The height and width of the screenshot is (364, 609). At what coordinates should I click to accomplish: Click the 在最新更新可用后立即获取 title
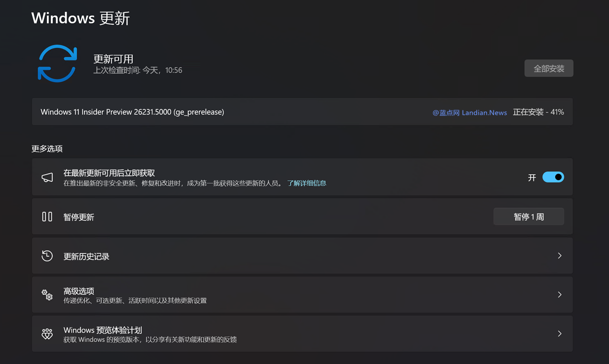[x=109, y=173]
